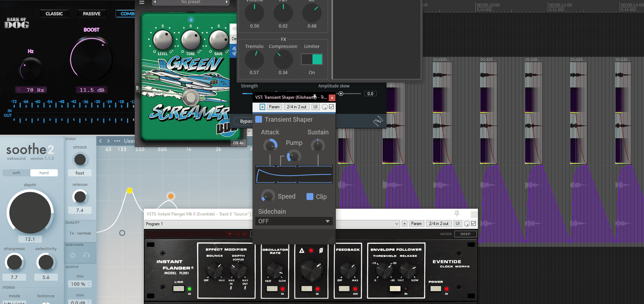Toggle UI button in Transient Shaper window
This screenshot has height=304, width=644.
(x=315, y=107)
